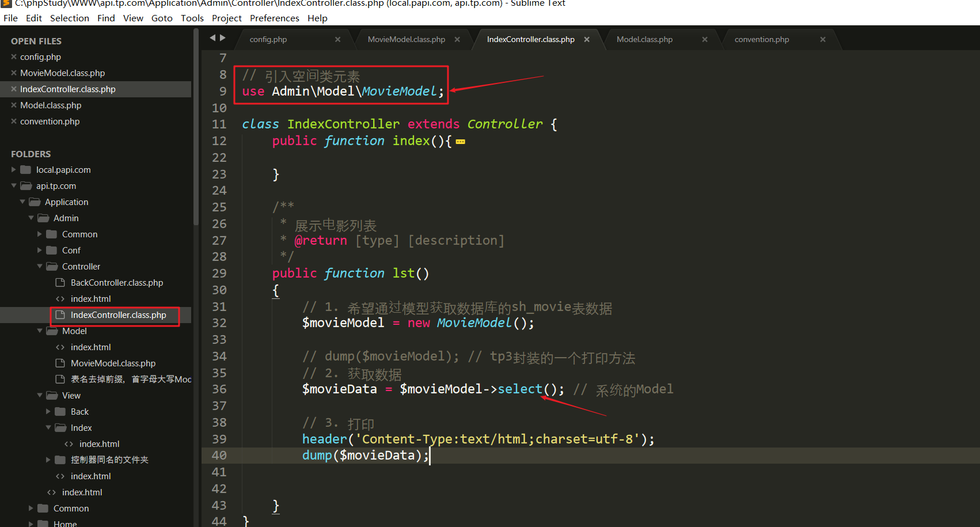Screen dimensions: 980x527
Task: Open the Selection menu
Action: [x=70, y=18]
